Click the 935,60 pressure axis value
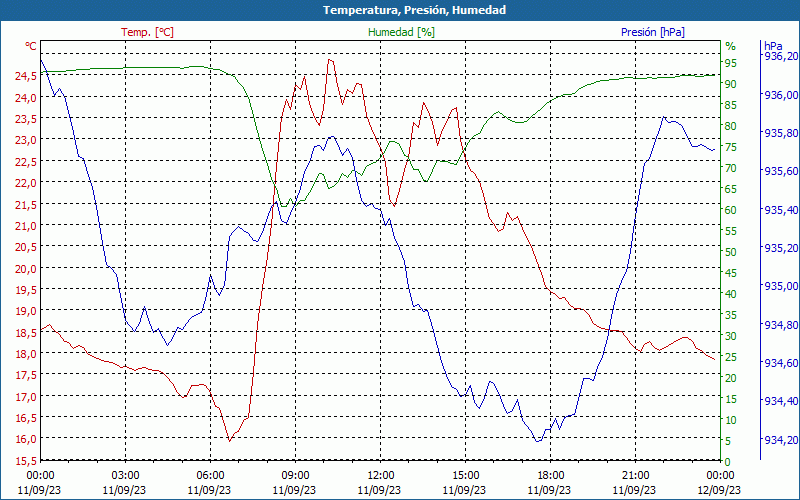Viewport: 800px width, 500px height. click(781, 171)
